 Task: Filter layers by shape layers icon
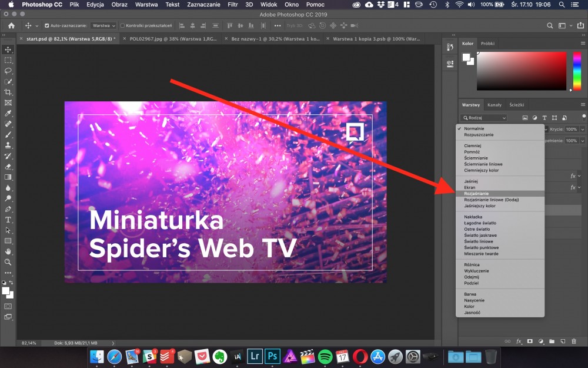click(x=554, y=118)
